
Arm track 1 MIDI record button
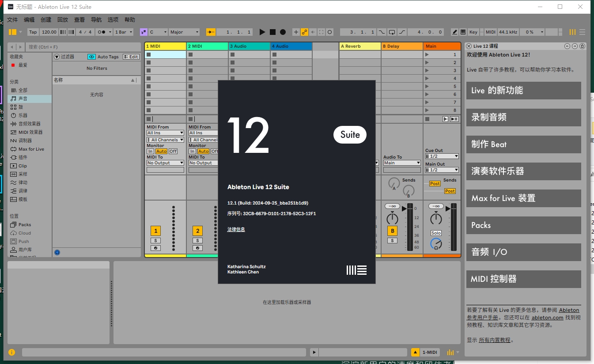point(155,248)
